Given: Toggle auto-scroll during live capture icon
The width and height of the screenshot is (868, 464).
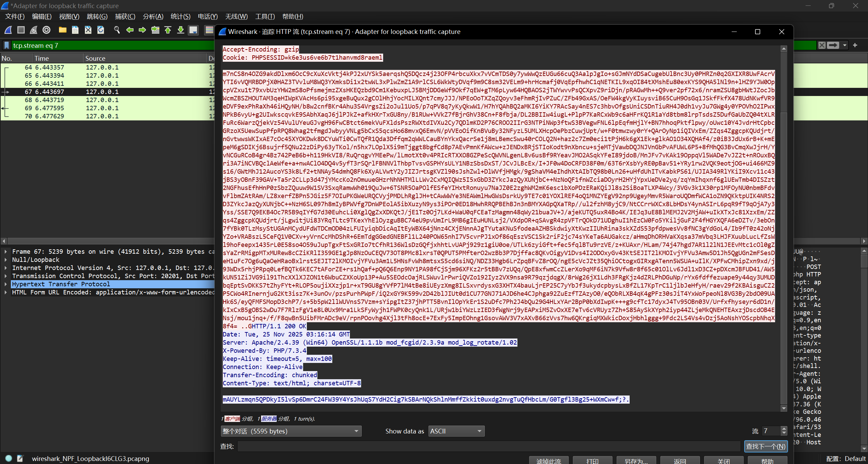Looking at the screenshot, I should (x=193, y=30).
